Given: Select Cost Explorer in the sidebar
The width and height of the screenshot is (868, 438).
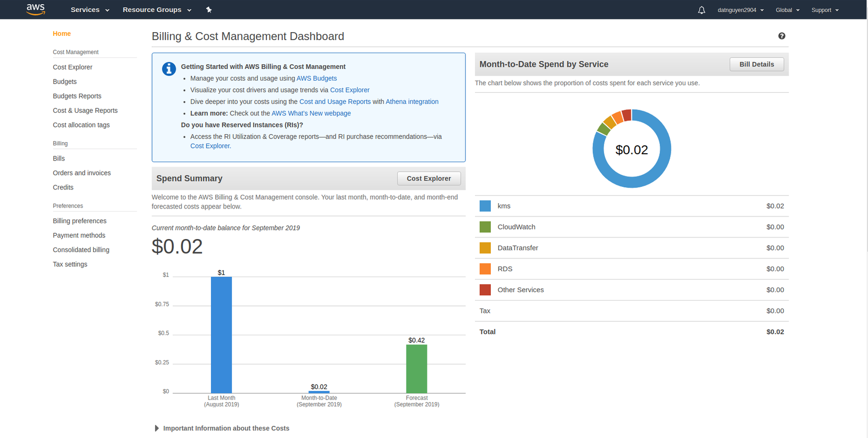Looking at the screenshot, I should pyautogui.click(x=73, y=67).
